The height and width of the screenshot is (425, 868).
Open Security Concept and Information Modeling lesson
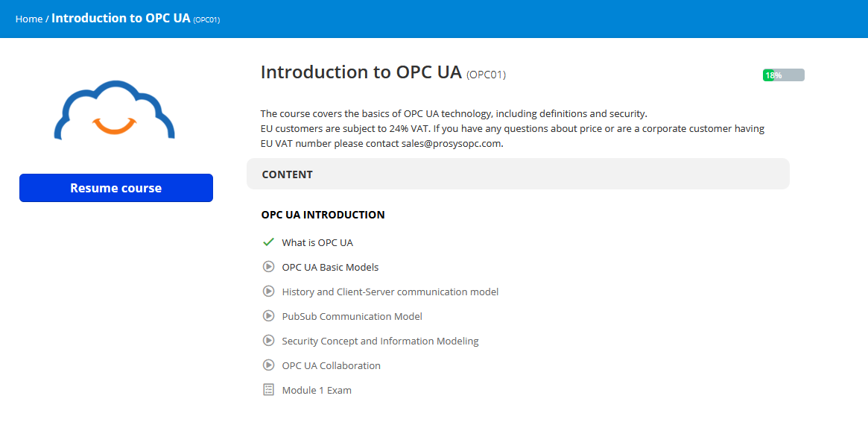click(380, 341)
